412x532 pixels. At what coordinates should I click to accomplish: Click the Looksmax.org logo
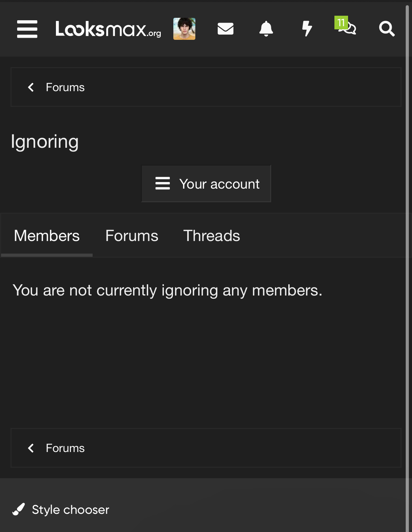pyautogui.click(x=108, y=29)
